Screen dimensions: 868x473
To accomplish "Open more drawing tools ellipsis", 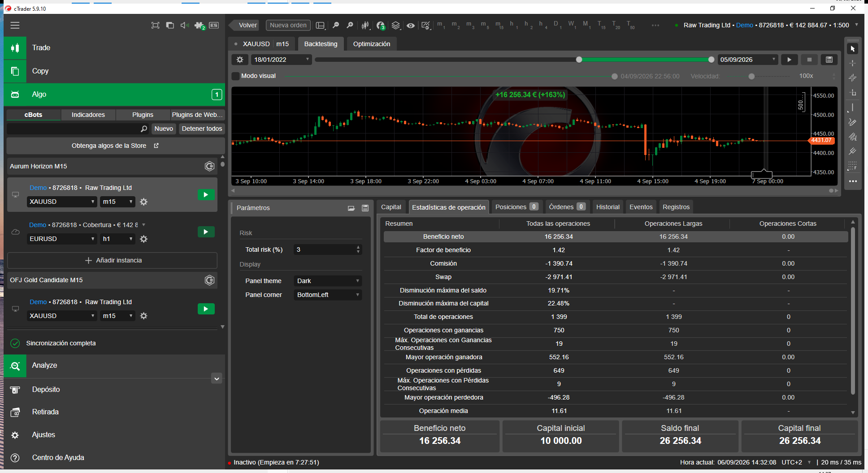I will (853, 181).
